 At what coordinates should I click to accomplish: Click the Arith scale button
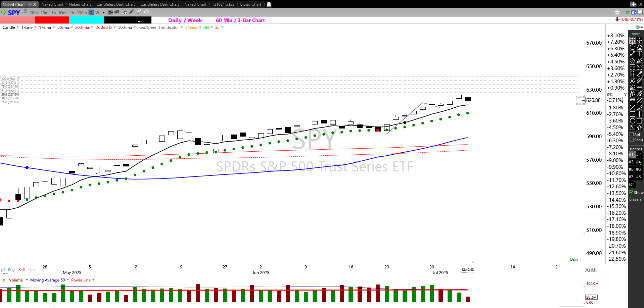591,270
